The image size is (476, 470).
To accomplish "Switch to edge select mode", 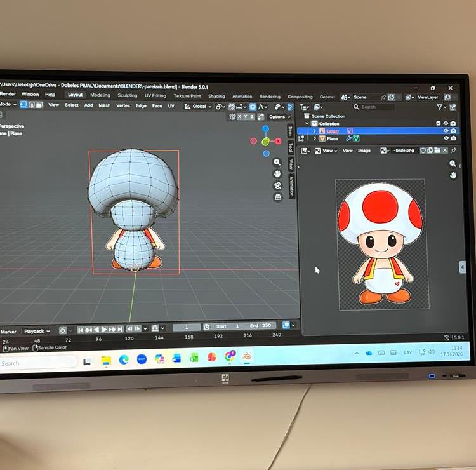I will point(32,105).
